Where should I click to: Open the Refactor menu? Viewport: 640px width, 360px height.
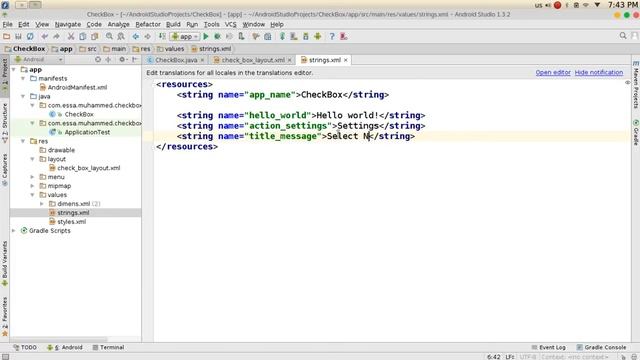pos(148,24)
